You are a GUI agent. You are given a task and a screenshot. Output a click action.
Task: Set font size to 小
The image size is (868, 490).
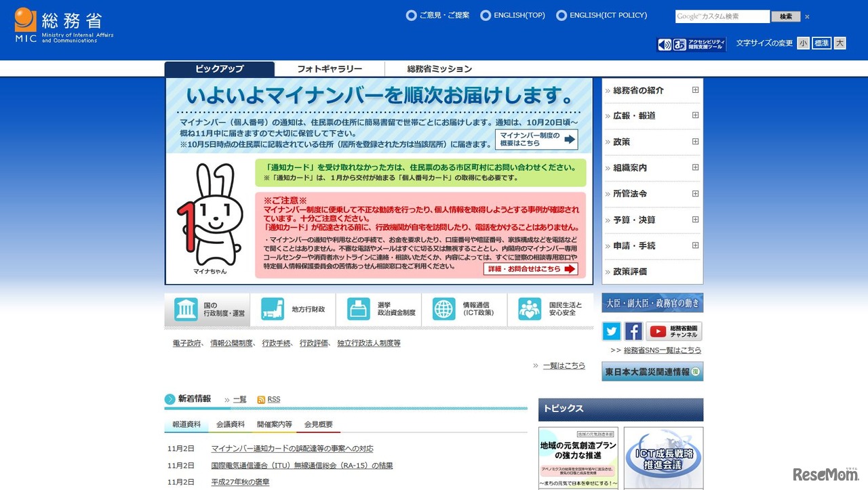803,42
